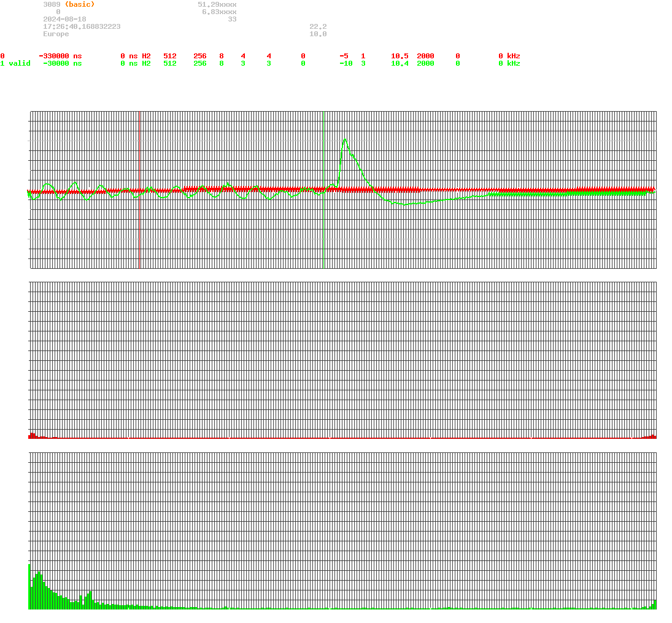Select the green 10.4 value

400,63
